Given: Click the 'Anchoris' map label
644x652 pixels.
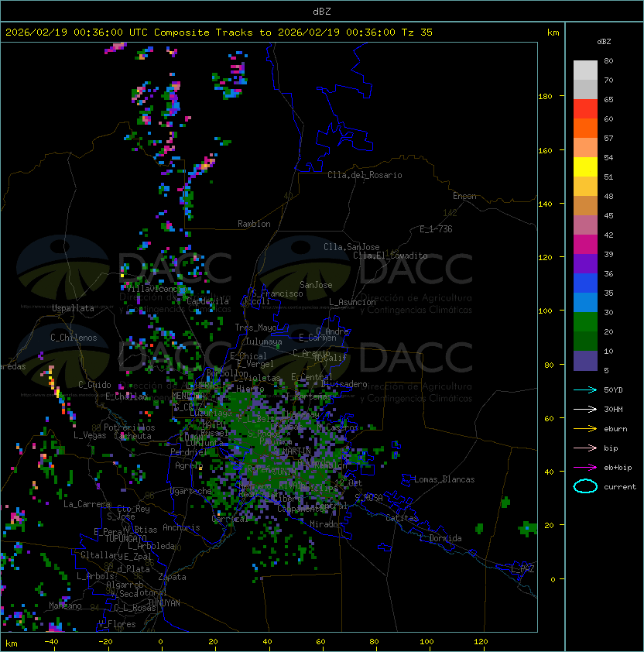Looking at the screenshot, I should pyautogui.click(x=181, y=527).
